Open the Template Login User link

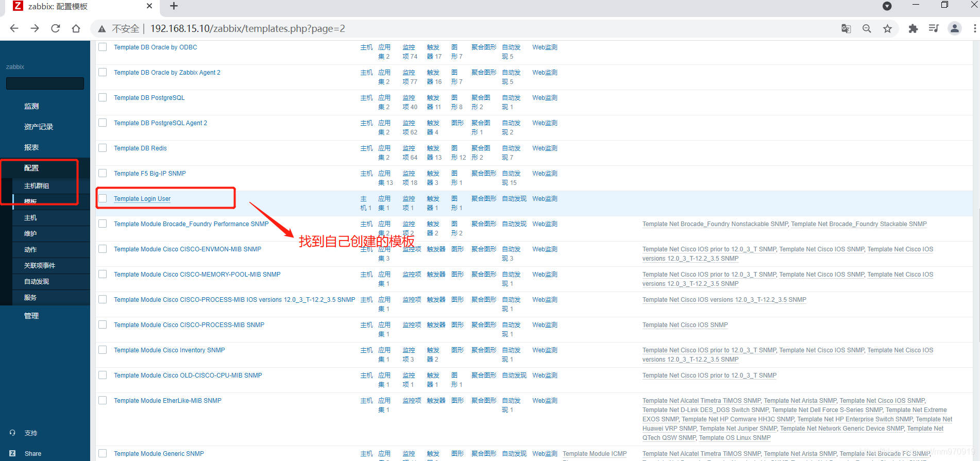tap(142, 199)
